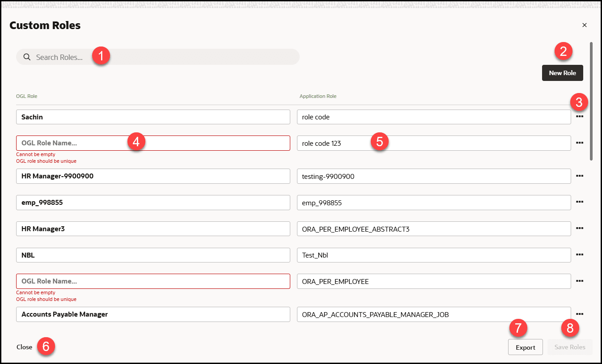Click the Test_Nbl application role field
Screen dimensions: 602x364
(433, 254)
